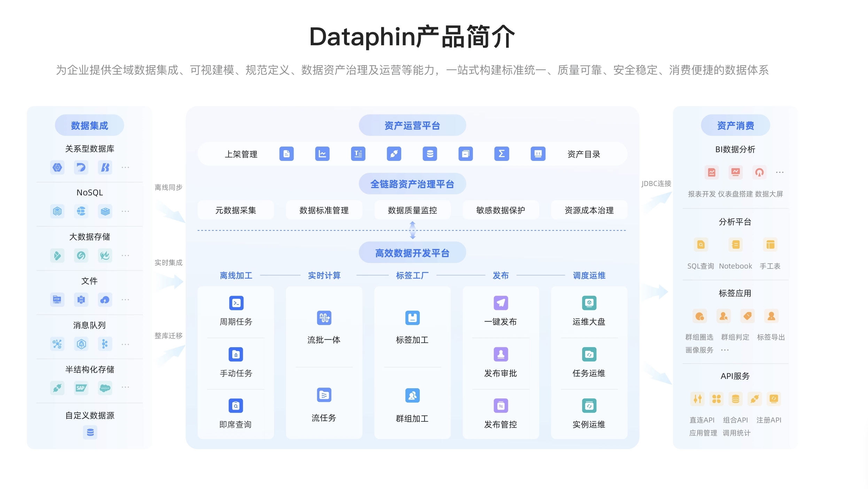Open the 群组加工 icon
868x489 pixels.
(412, 395)
